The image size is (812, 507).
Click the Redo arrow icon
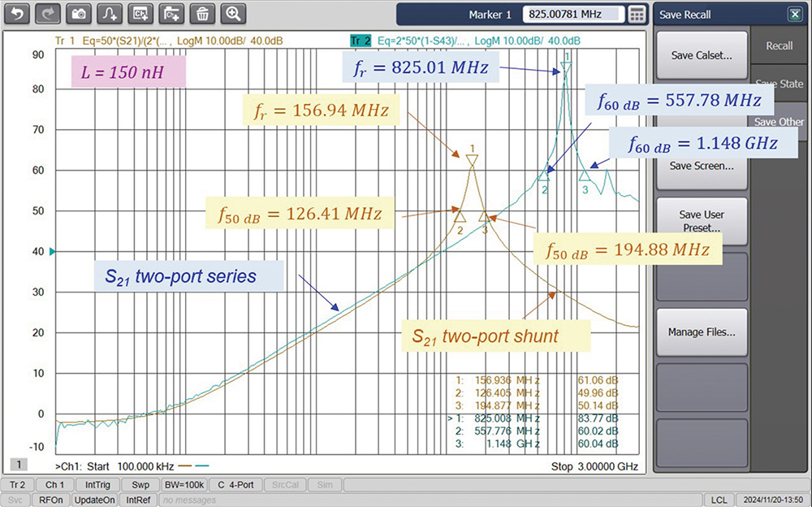pyautogui.click(x=49, y=14)
